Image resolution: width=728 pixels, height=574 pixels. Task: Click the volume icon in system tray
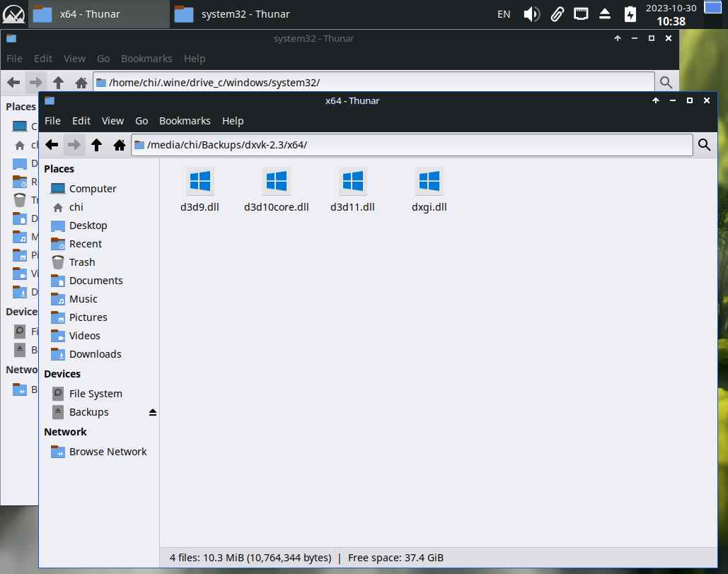pos(531,14)
